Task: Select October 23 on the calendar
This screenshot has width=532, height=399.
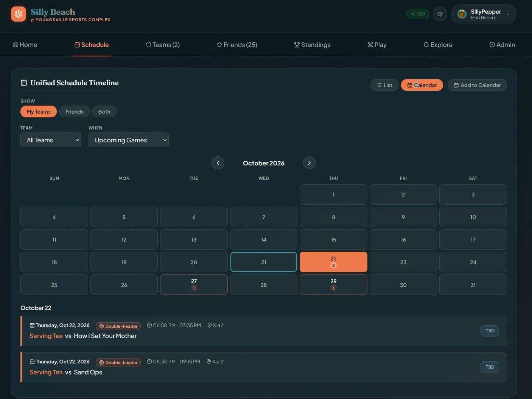Action: [403, 262]
